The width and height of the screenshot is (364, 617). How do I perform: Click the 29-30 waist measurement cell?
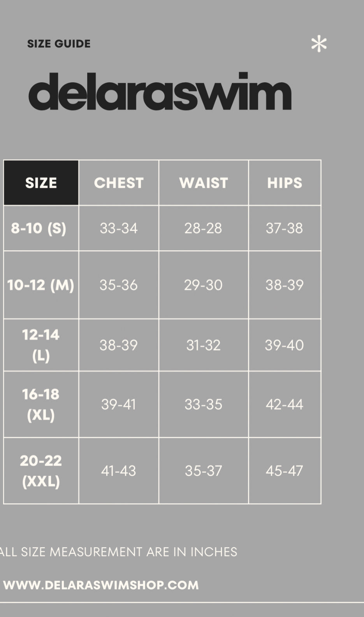(203, 285)
